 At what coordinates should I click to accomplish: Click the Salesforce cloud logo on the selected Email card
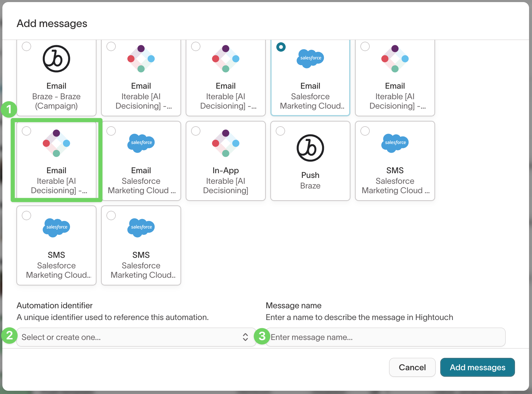click(x=310, y=58)
